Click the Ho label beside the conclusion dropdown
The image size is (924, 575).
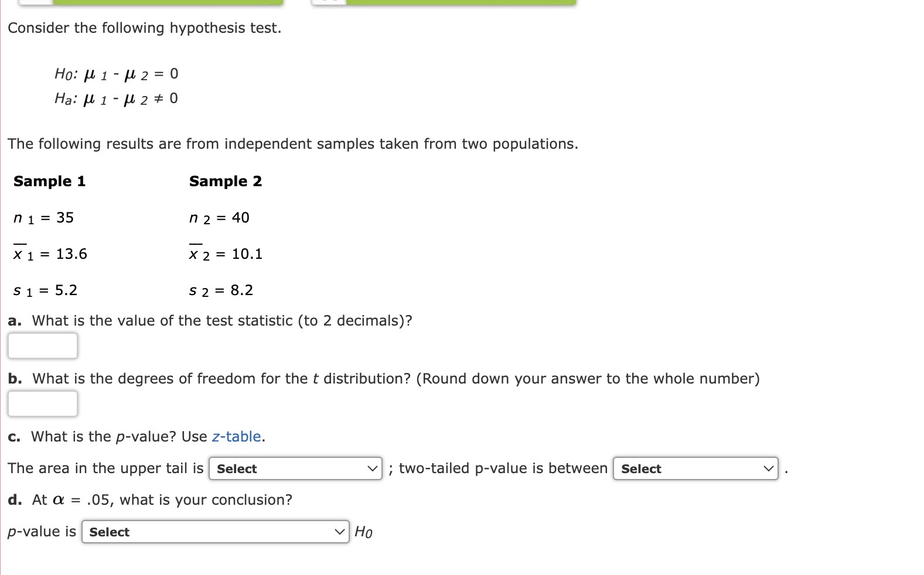point(363,532)
